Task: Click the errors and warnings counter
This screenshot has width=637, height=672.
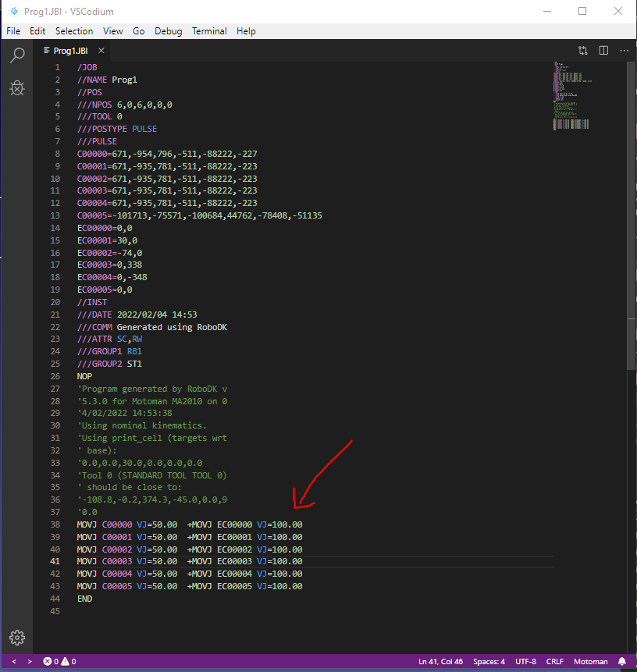Action: pos(59,662)
